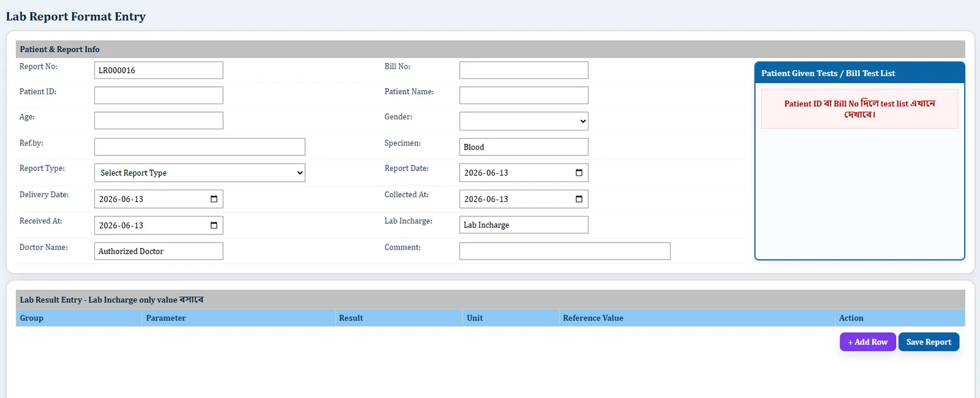Click the Group column header
This screenshot has width=980, height=398.
click(78, 318)
